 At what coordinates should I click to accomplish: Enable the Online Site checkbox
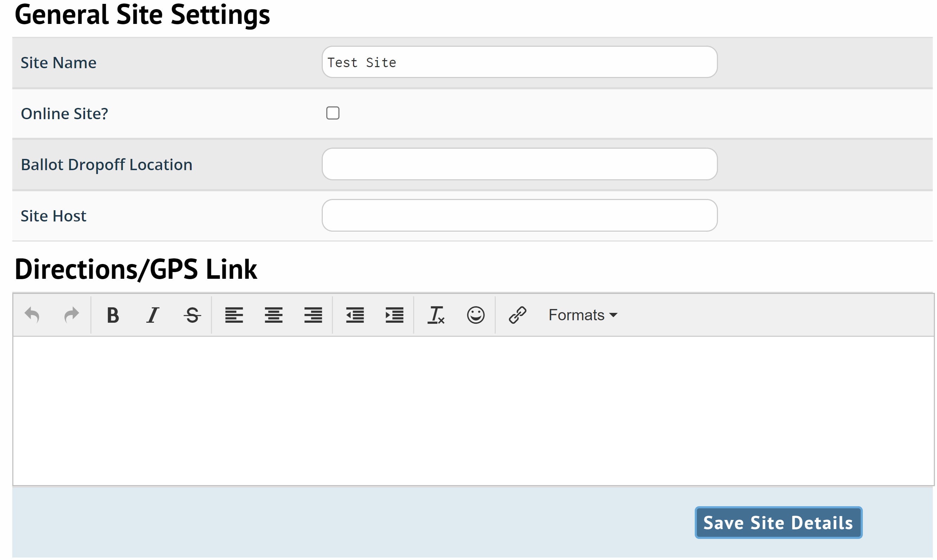(333, 113)
